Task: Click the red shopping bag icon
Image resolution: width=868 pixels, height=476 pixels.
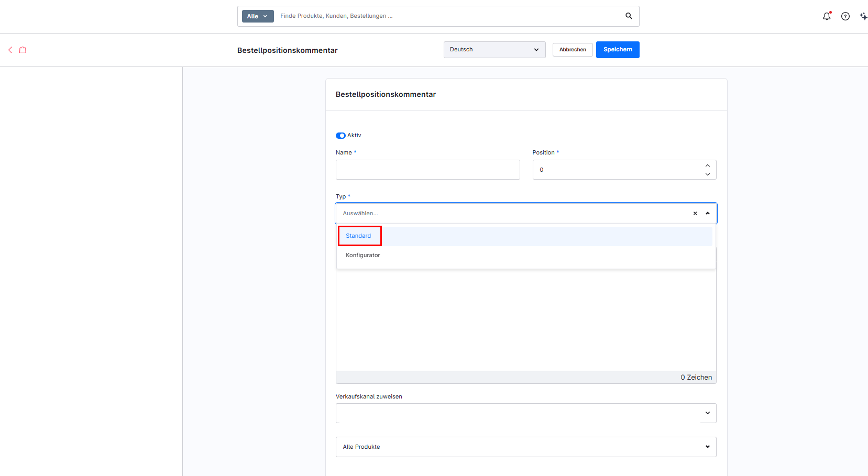Action: coord(23,50)
